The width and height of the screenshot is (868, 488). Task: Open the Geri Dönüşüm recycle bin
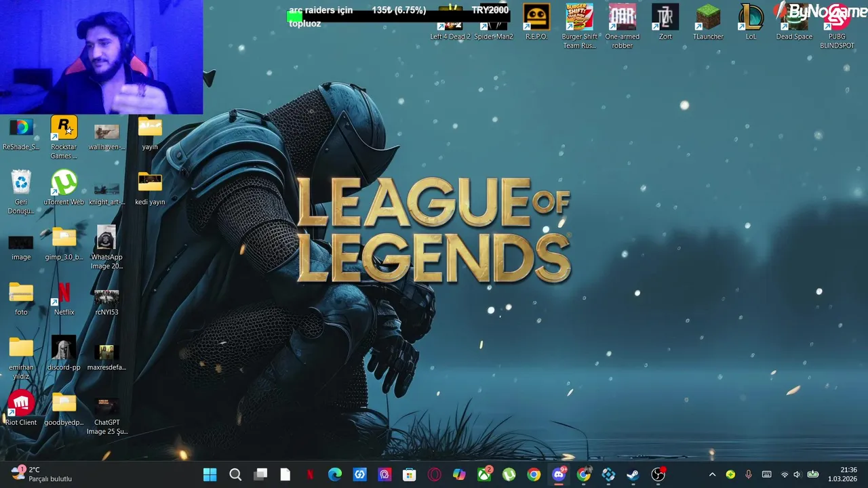(21, 192)
